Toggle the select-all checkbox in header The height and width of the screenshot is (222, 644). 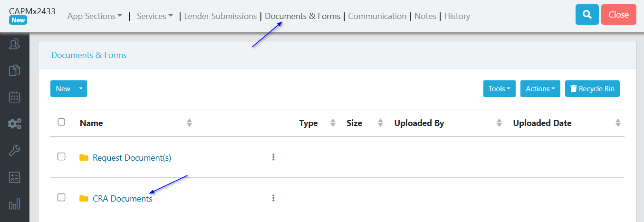(x=61, y=122)
